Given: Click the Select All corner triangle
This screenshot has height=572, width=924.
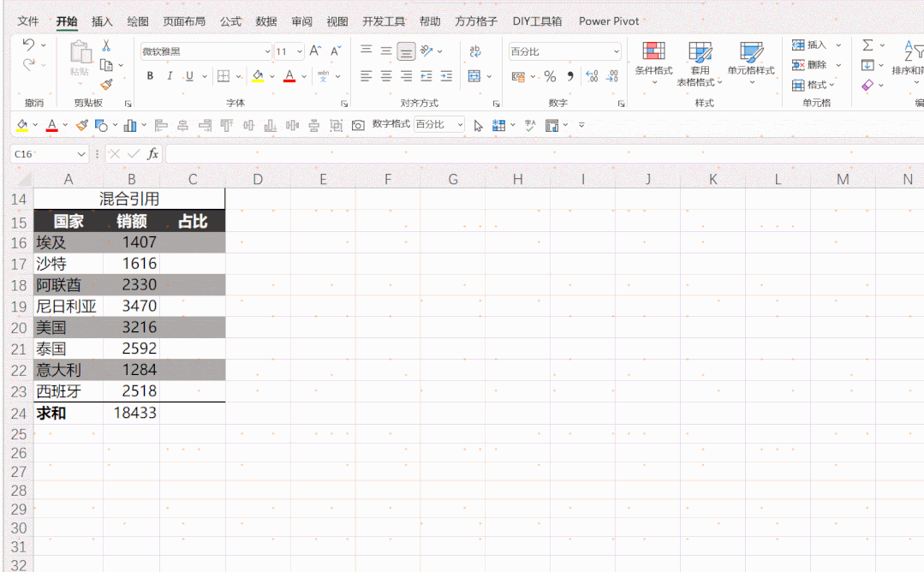Looking at the screenshot, I should click(22, 179).
